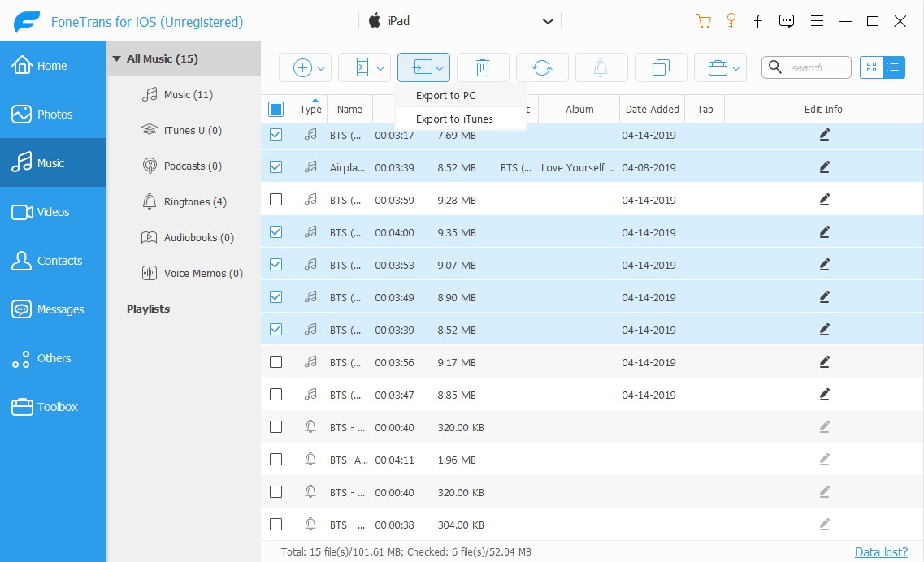Viewport: 924px width, 562px height.
Task: Click the Refresh toolbar icon
Action: [x=542, y=67]
